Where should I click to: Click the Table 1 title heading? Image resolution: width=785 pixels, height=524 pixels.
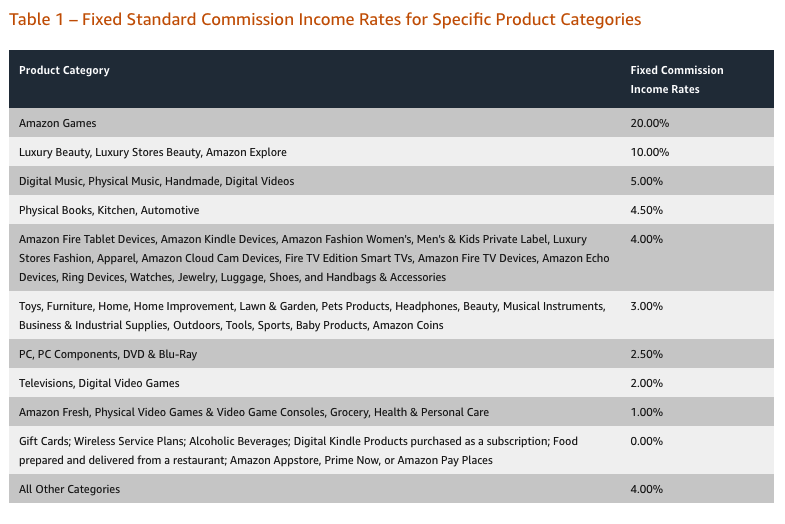[325, 19]
